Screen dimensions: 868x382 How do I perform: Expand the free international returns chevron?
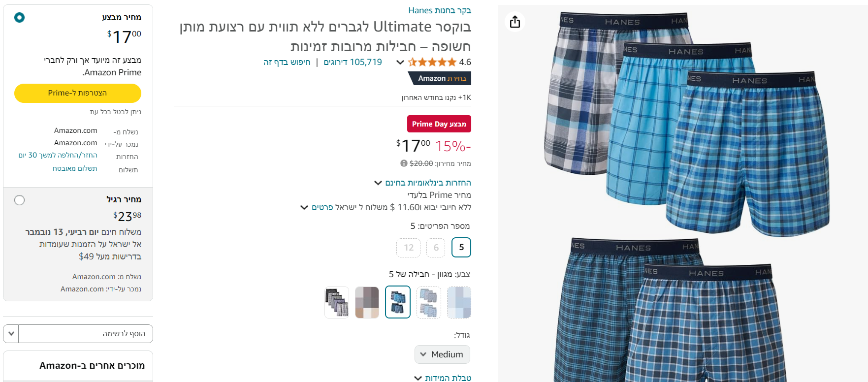point(378,183)
